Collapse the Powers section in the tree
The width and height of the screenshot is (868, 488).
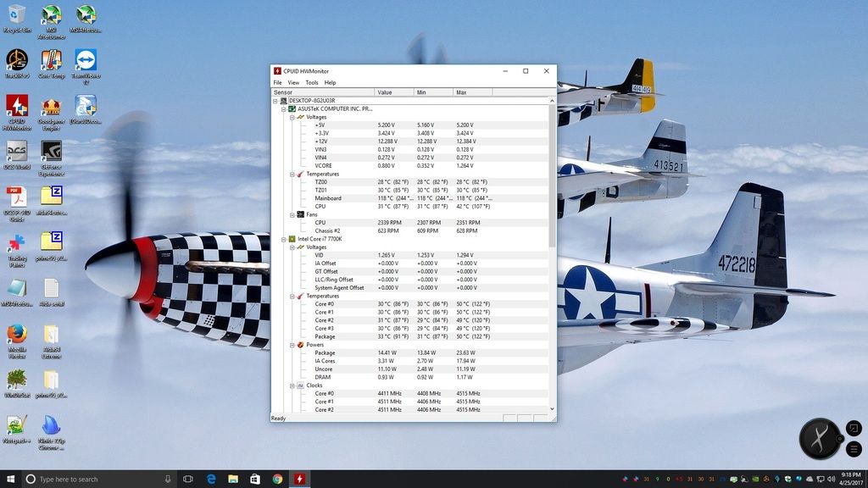pyautogui.click(x=291, y=345)
